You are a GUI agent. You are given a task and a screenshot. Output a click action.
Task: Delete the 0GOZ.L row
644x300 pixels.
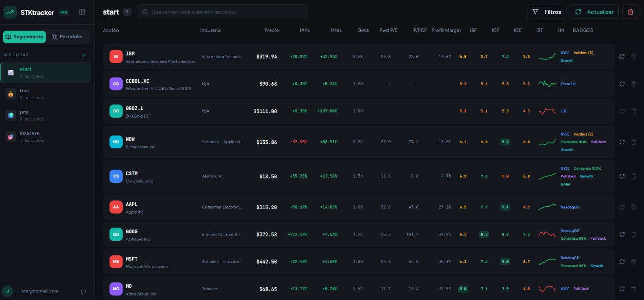click(x=633, y=111)
